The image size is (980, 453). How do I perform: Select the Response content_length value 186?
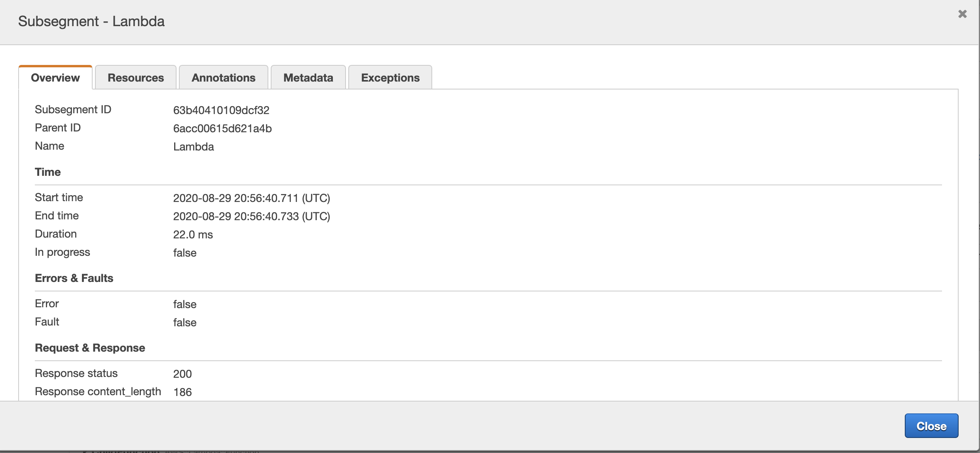[x=182, y=392]
